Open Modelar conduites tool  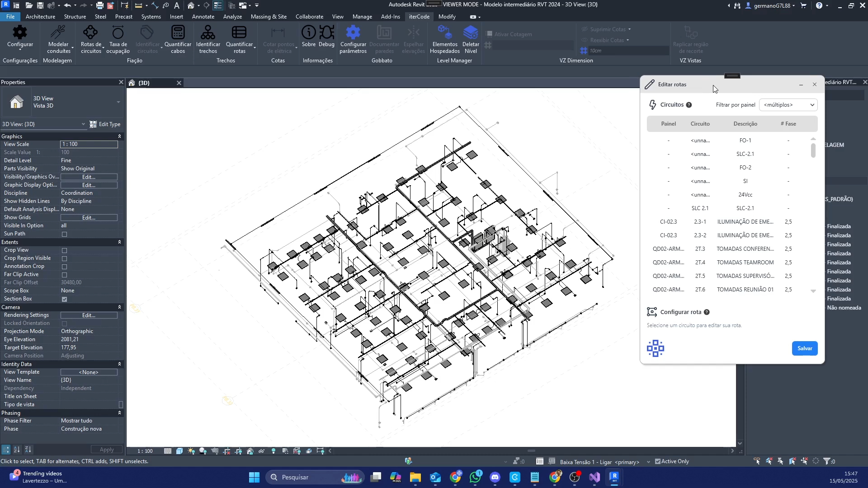click(x=58, y=33)
